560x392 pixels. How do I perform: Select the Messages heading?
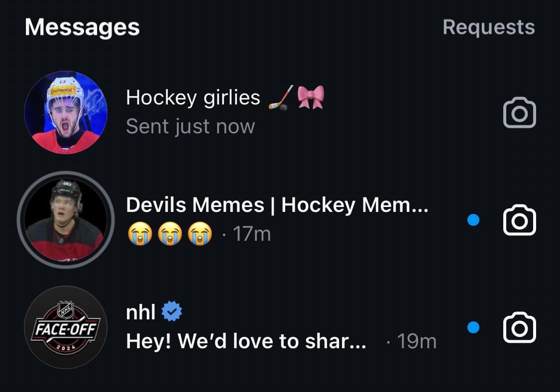coord(82,27)
